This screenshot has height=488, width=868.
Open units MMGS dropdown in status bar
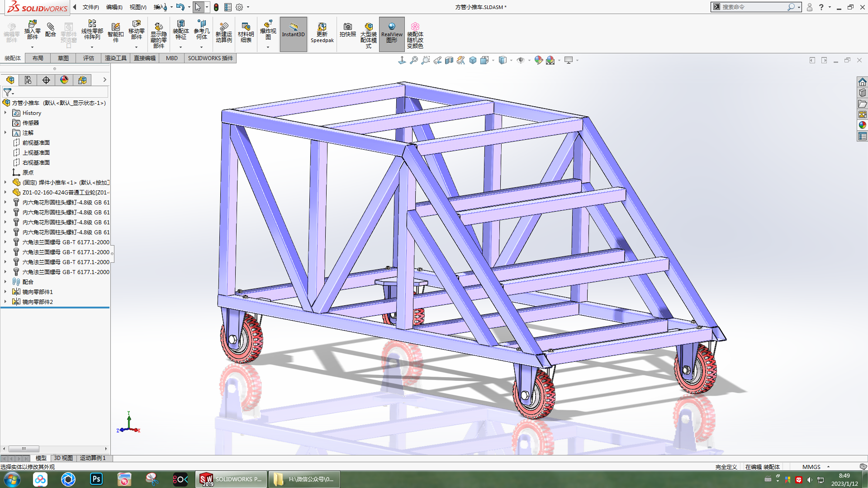[828, 467]
